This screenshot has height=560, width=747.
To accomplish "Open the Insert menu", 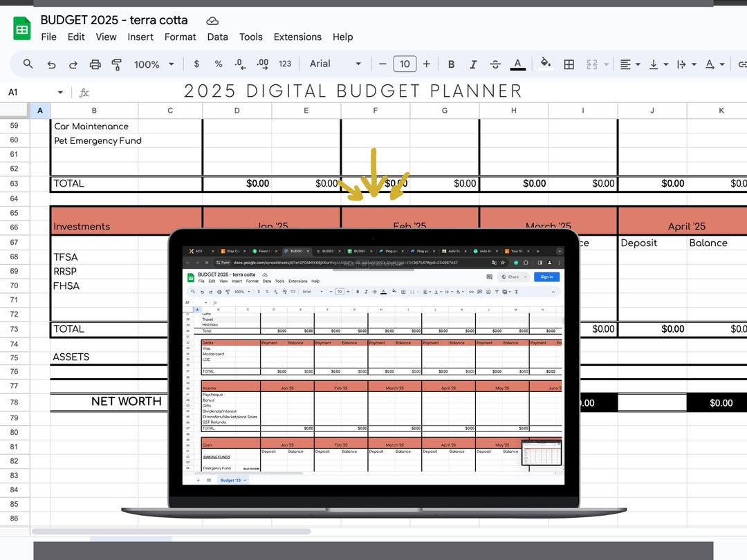I will (x=140, y=37).
